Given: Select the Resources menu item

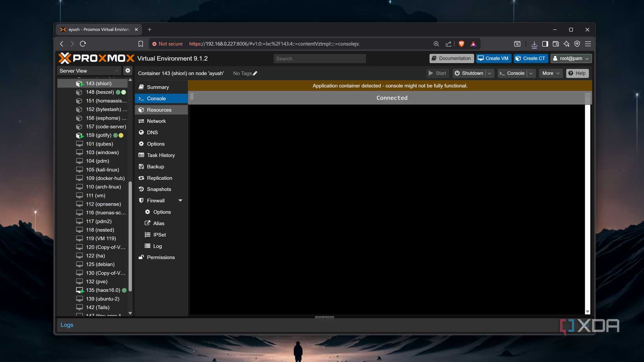Looking at the screenshot, I should 161,110.
